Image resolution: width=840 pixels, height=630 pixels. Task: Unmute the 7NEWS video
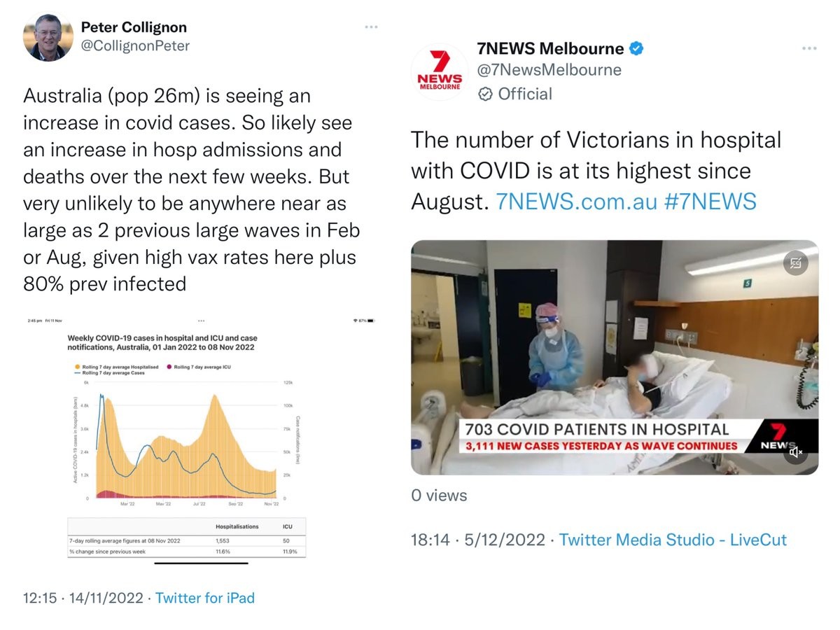[796, 453]
